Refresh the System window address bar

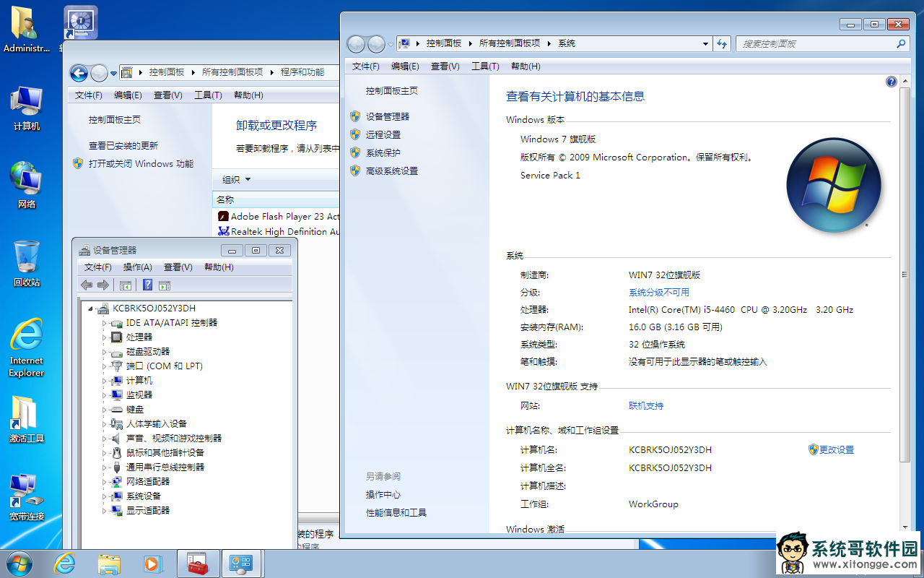click(722, 44)
